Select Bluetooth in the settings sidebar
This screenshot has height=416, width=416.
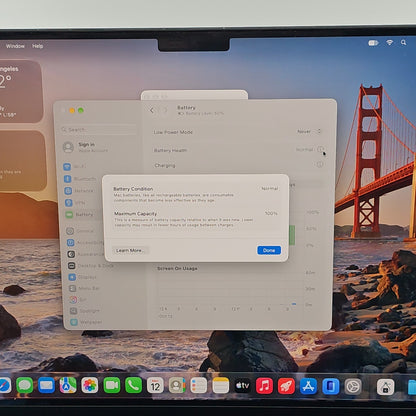point(80,179)
